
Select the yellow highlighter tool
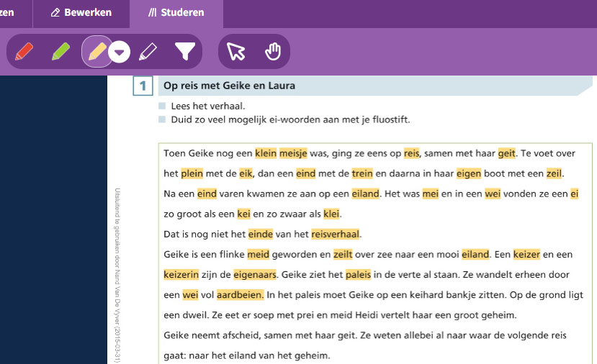click(x=95, y=52)
